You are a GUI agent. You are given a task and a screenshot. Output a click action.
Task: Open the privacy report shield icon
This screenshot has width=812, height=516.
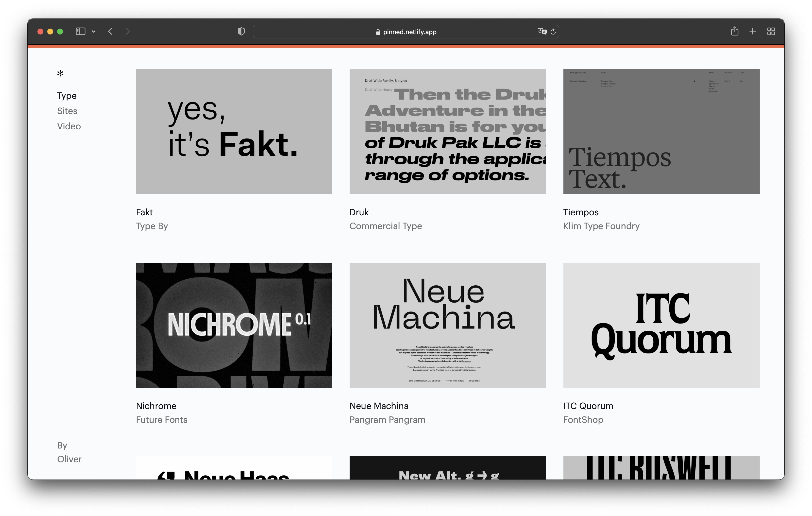click(241, 31)
